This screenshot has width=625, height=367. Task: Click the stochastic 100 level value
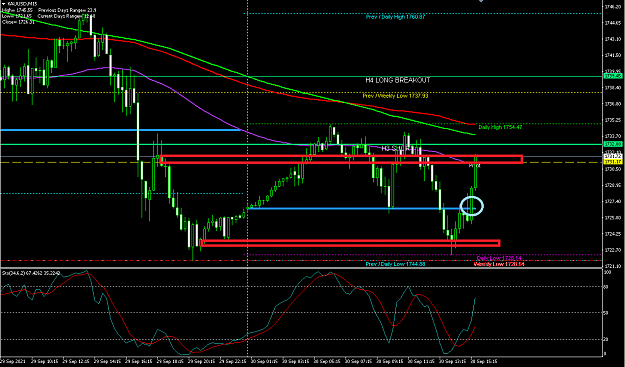pos(608,272)
